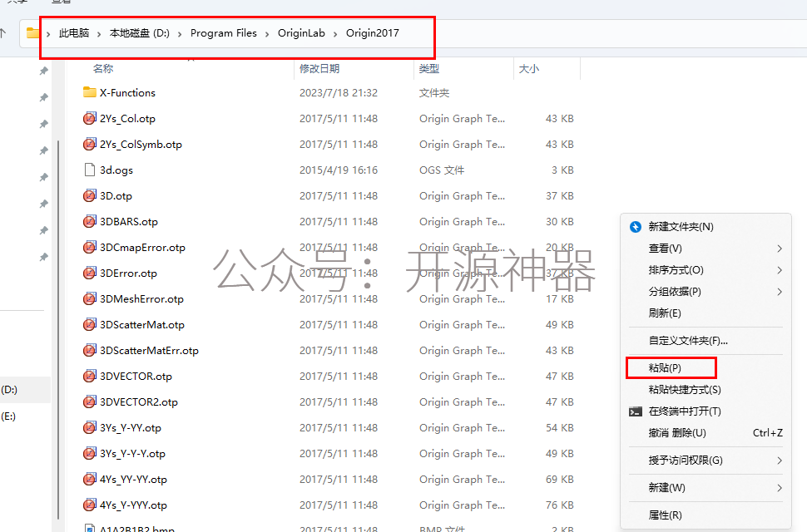Click the 4Ys_Y-YYY.otp file icon
The image size is (807, 532).
click(90, 505)
